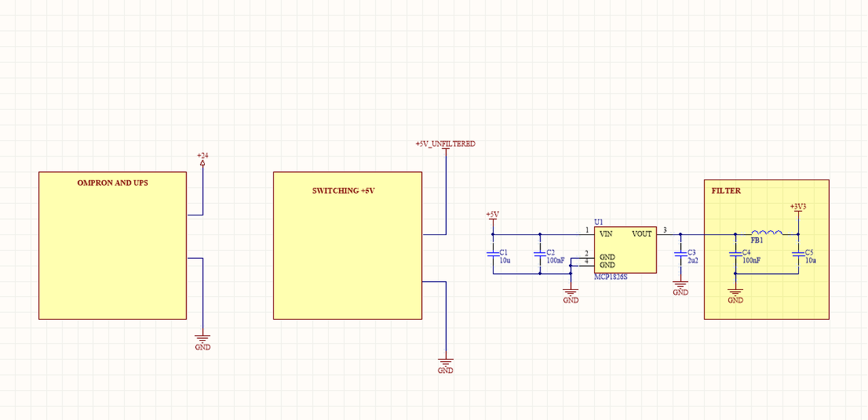Select capacitor C1 10u symbol
Screen dimensions: 868x420
(x=493, y=254)
